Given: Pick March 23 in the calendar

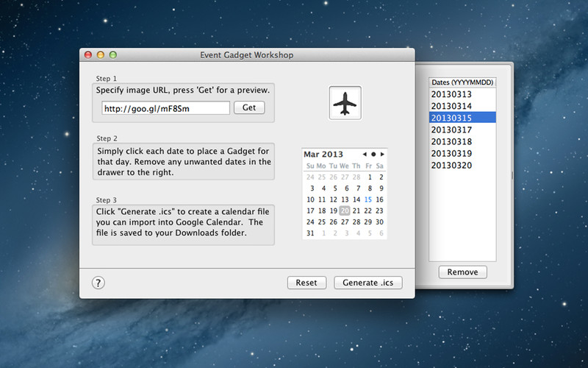Looking at the screenshot, I should tap(379, 211).
